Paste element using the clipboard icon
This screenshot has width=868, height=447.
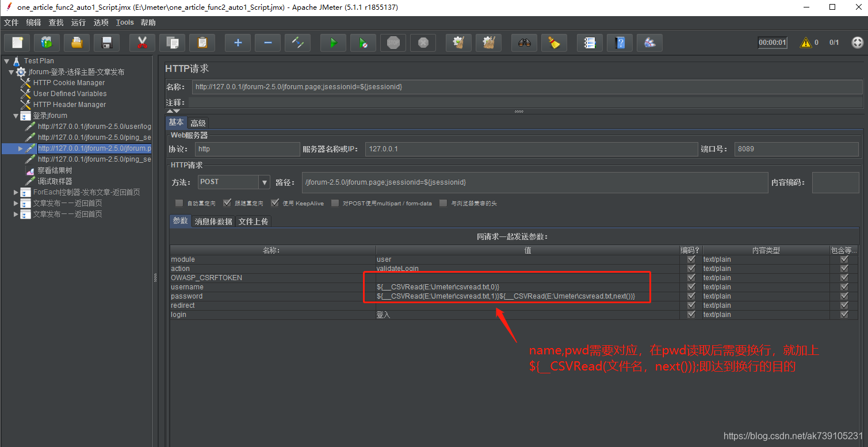(x=202, y=43)
